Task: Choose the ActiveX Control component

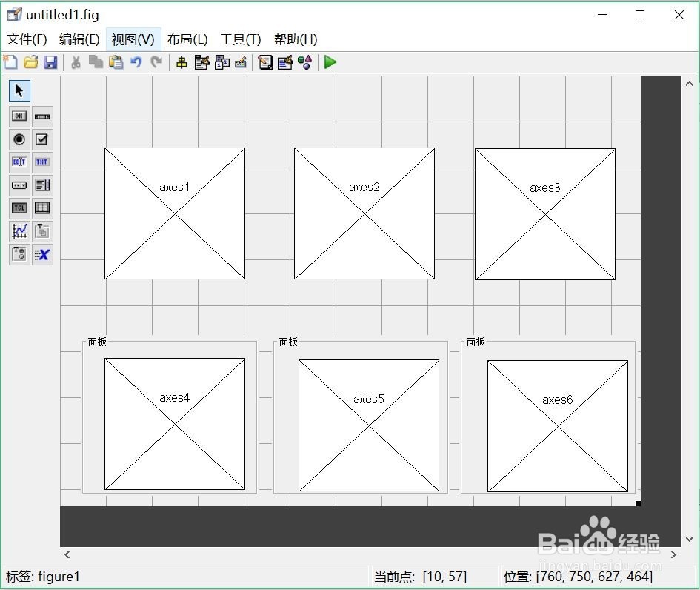Action: (x=42, y=254)
